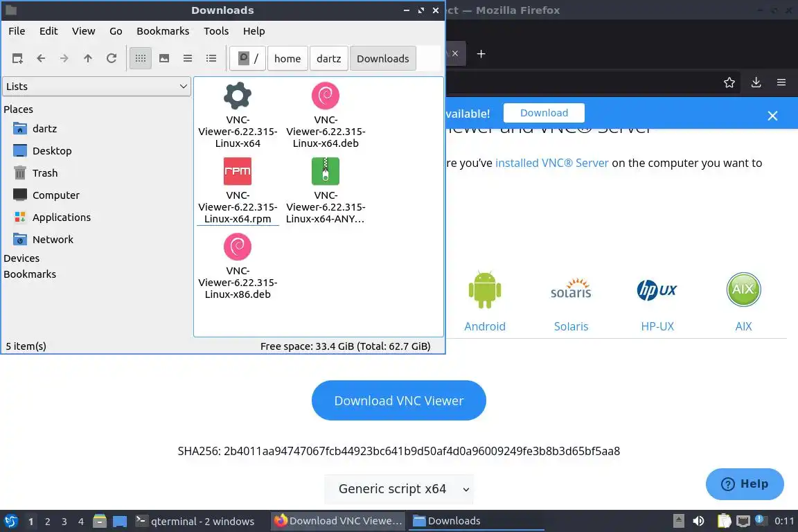The height and width of the screenshot is (532, 798).
Task: Click the blue show desktop taskbar icon
Action: tap(120, 522)
